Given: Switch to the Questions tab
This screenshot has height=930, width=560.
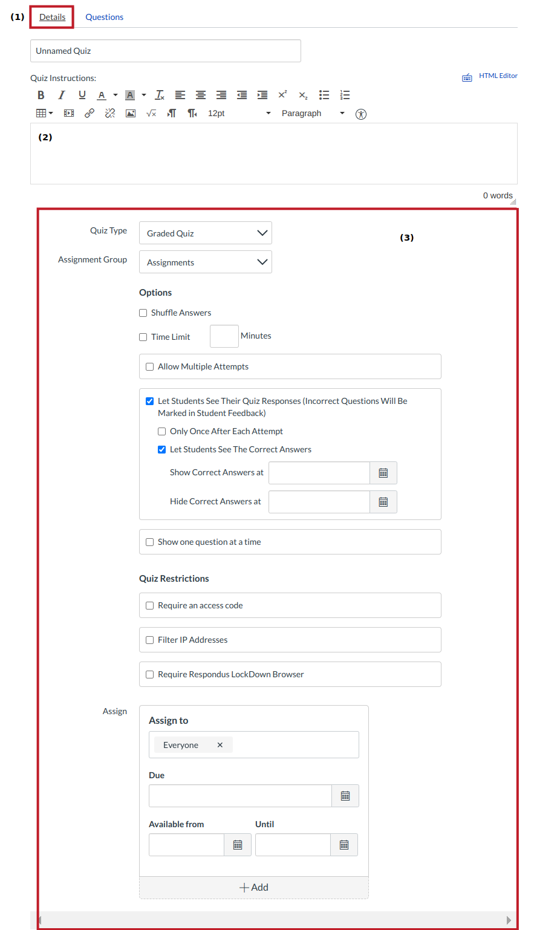Looking at the screenshot, I should coord(104,16).
